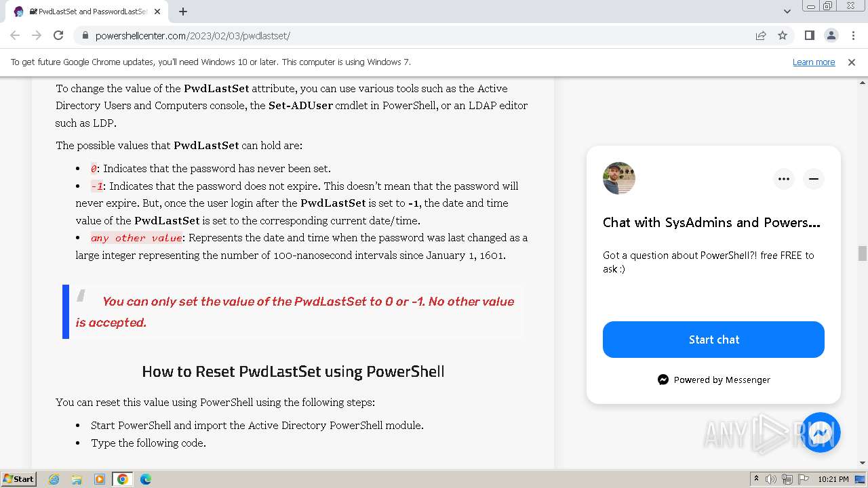Viewport: 868px width, 488px height.
Task: Reload the current page
Action: (x=58, y=35)
